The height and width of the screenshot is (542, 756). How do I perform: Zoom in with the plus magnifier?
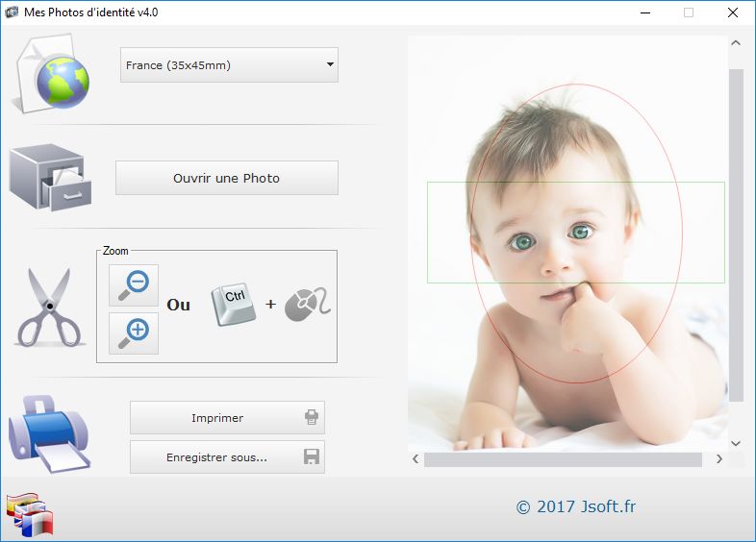point(134,333)
